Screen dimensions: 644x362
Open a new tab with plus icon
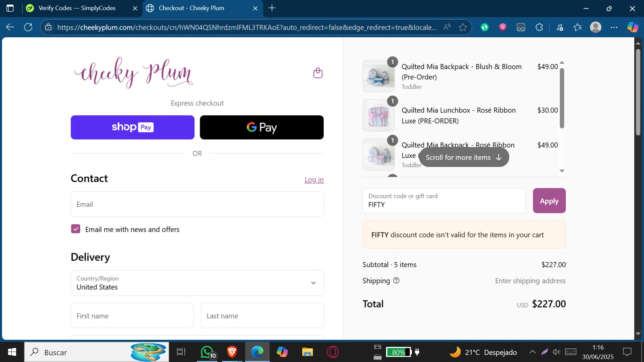coord(272,8)
